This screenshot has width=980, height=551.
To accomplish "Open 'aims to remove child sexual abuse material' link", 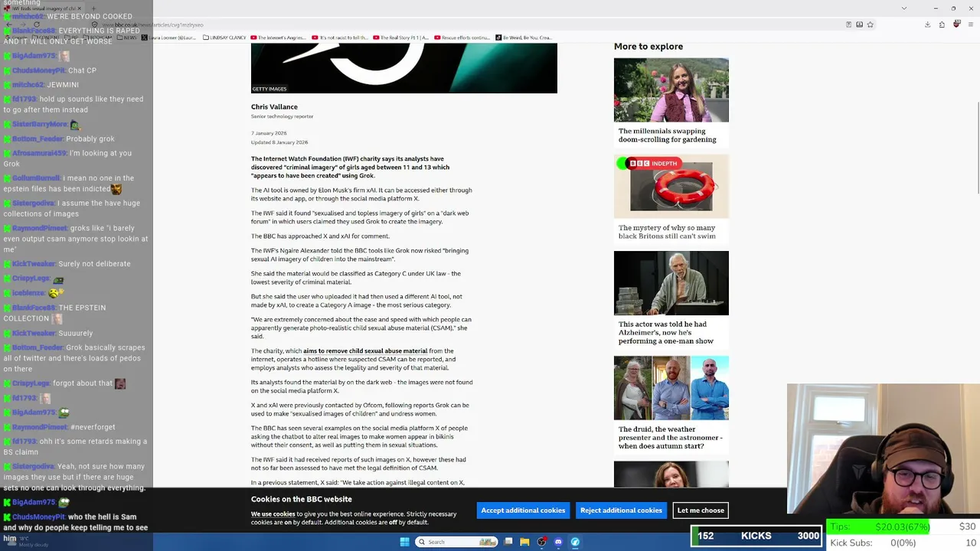I will pyautogui.click(x=365, y=351).
